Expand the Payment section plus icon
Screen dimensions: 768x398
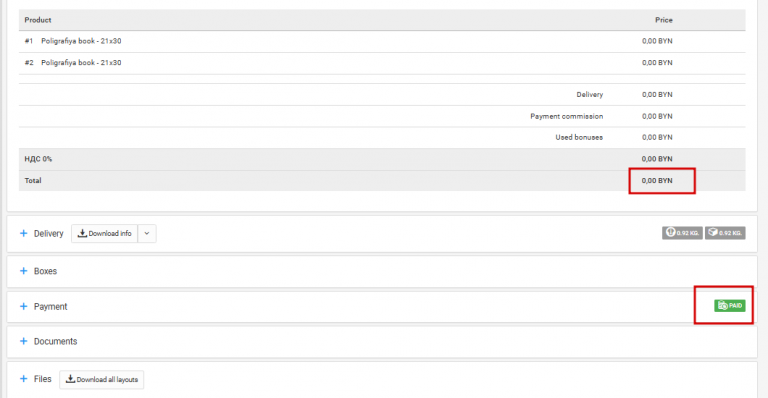click(24, 306)
